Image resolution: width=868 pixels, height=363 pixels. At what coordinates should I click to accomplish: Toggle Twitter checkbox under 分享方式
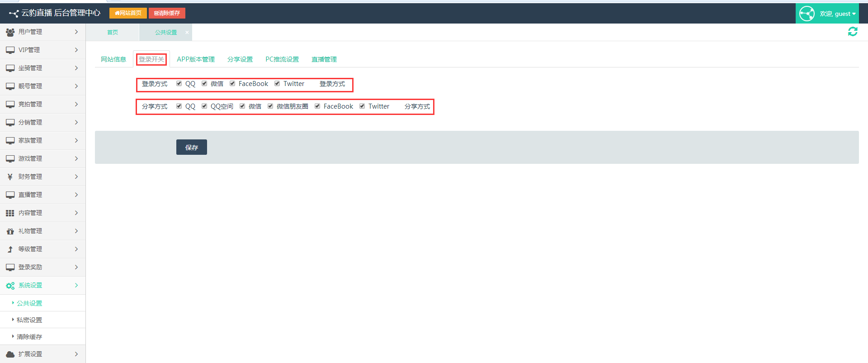tap(362, 106)
